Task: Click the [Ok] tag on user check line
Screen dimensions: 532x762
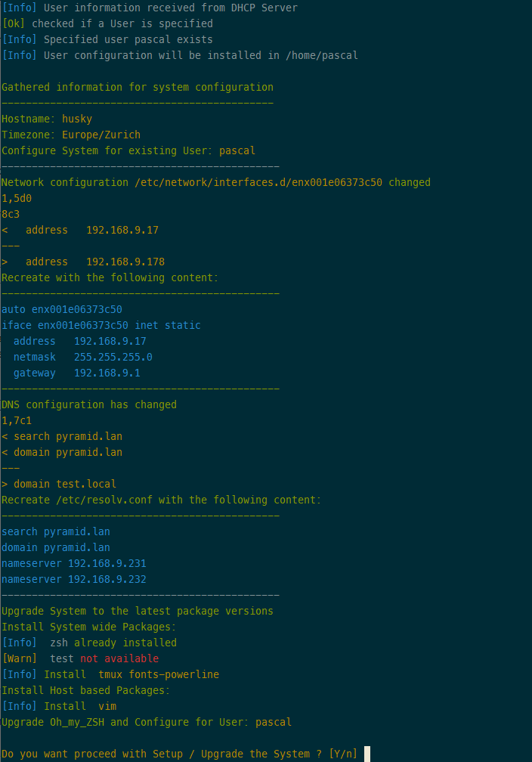Action: pos(13,23)
